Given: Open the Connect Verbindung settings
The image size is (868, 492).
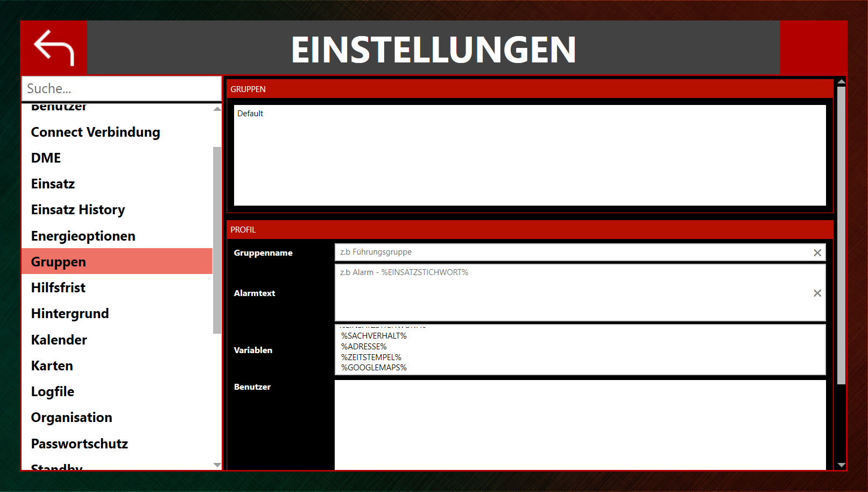Looking at the screenshot, I should pos(95,132).
